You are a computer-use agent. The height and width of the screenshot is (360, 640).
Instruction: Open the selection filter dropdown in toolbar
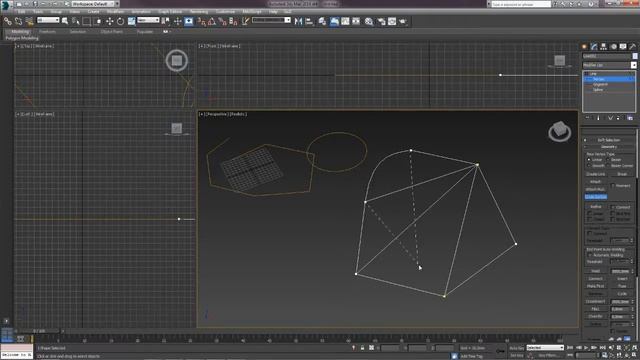[48, 20]
